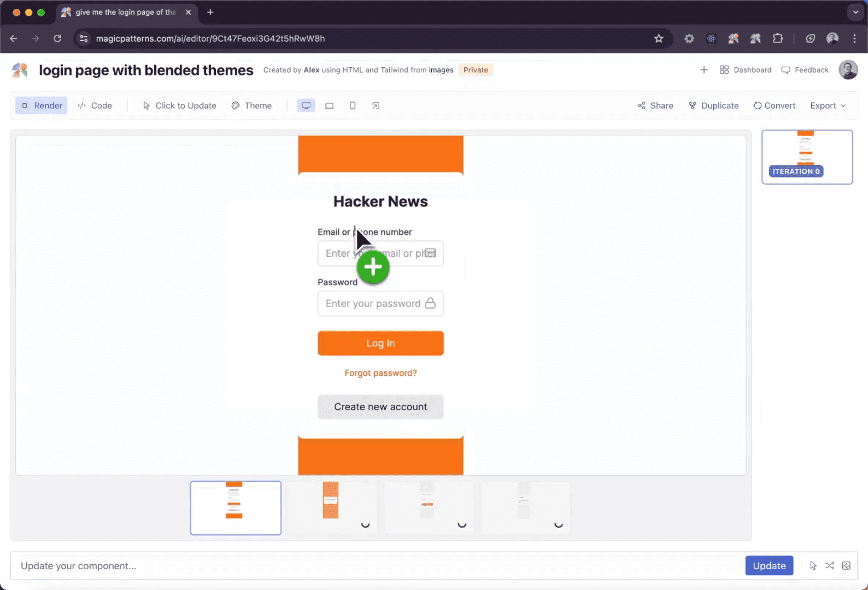Select the fourth variant thumbnail
This screenshot has height=590, width=868.
click(526, 508)
